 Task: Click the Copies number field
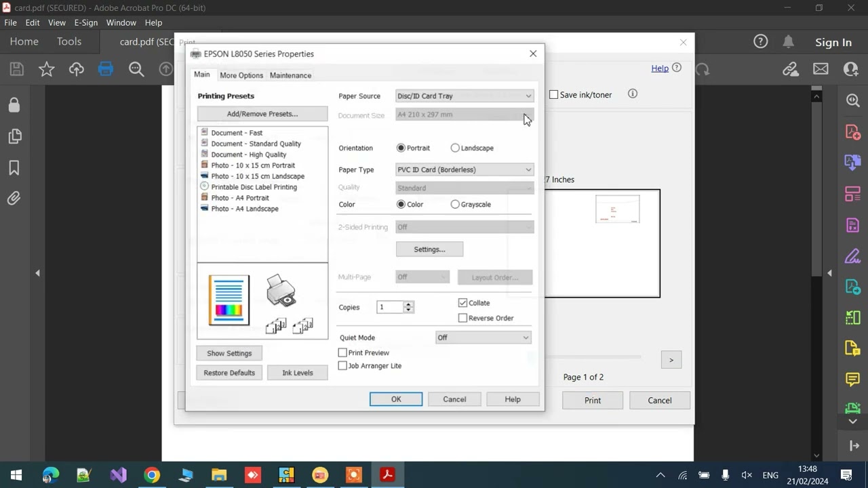[391, 307]
